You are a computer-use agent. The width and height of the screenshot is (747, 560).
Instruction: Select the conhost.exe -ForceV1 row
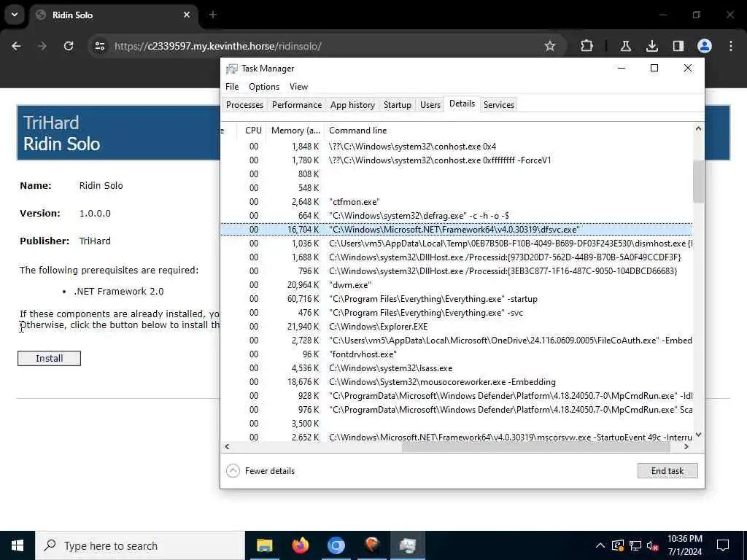457,160
